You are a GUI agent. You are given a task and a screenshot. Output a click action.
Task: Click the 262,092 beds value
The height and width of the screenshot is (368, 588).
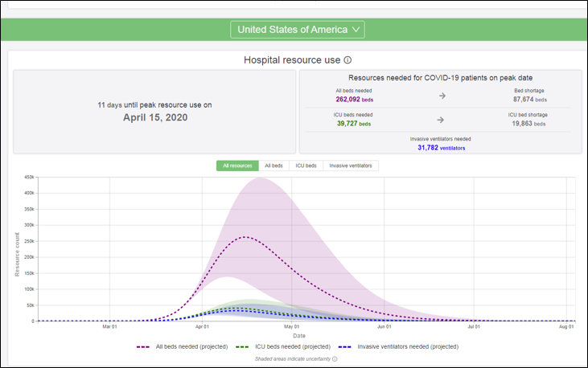tap(355, 100)
